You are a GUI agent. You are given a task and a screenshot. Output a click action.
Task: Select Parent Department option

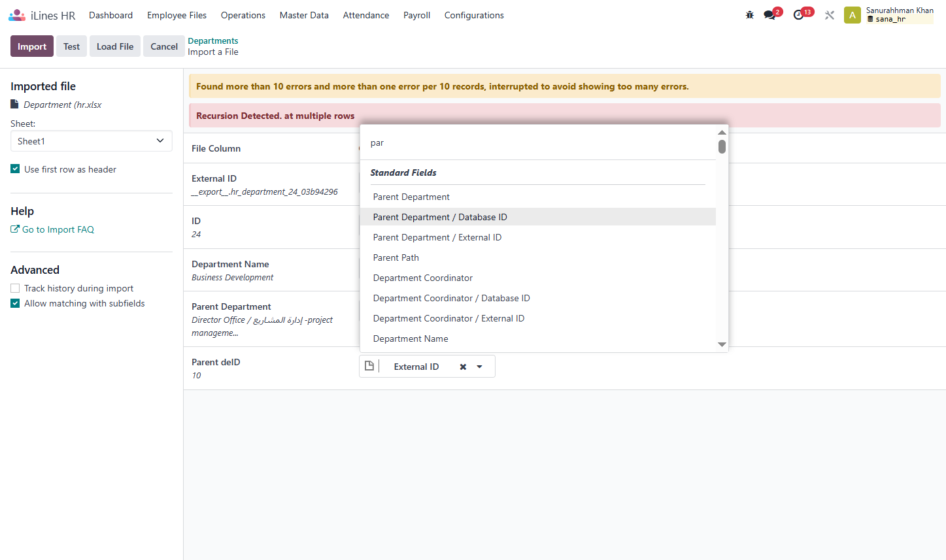click(538, 197)
